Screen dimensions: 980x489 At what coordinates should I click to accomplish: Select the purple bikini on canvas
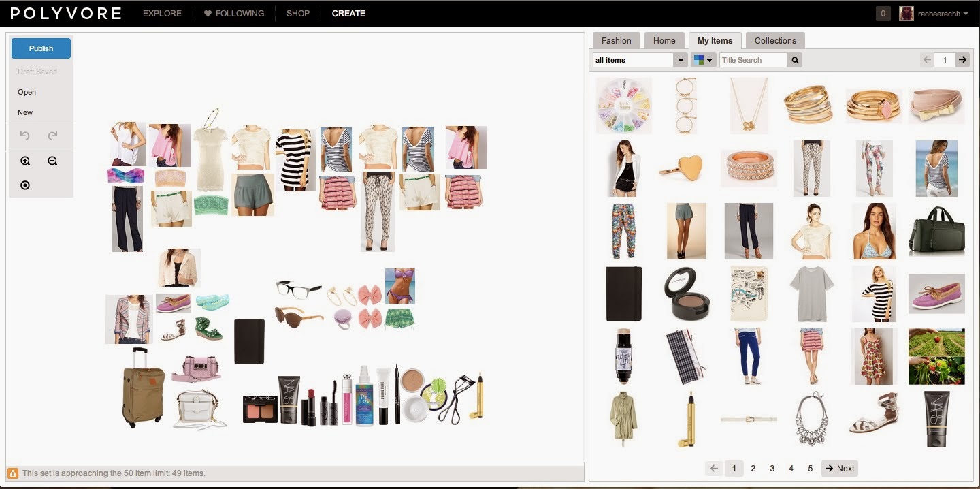(400, 286)
